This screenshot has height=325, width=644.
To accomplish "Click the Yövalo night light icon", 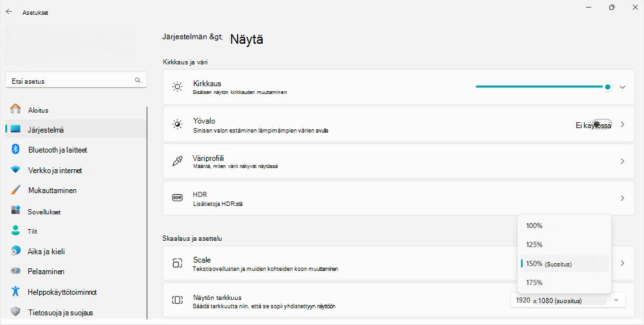I will (x=177, y=124).
